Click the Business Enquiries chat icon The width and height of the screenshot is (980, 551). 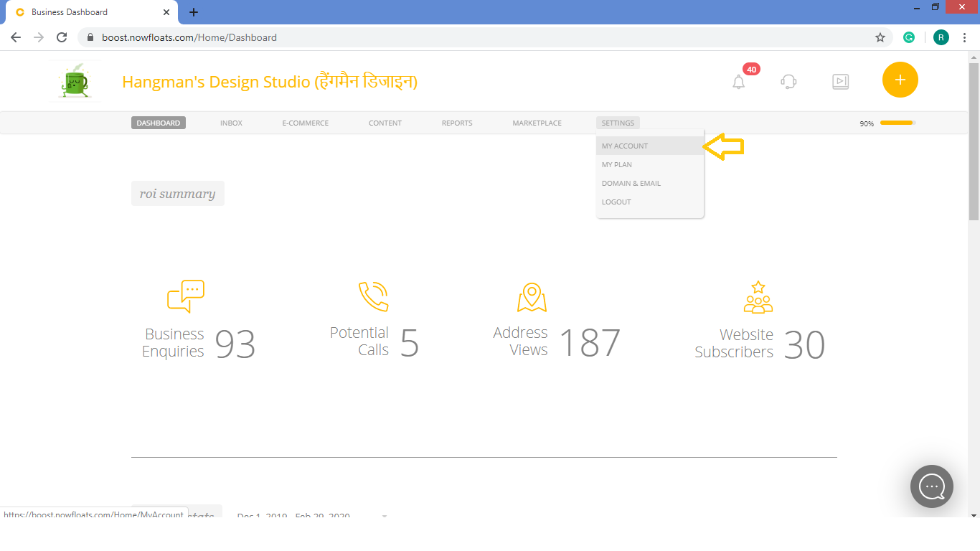(186, 296)
